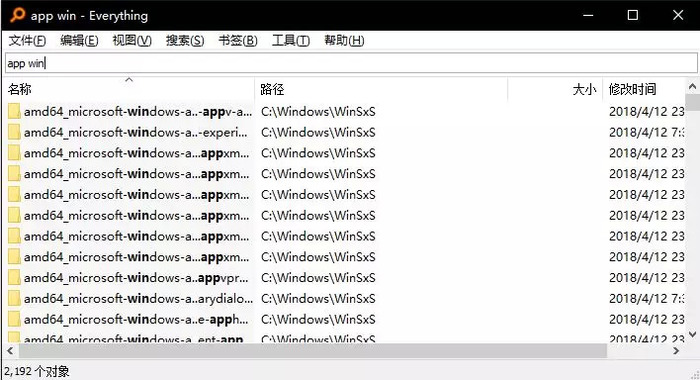This screenshot has height=380, width=700.
Task: Click the right arrow of horizontal scrollbar
Action: tap(676, 351)
